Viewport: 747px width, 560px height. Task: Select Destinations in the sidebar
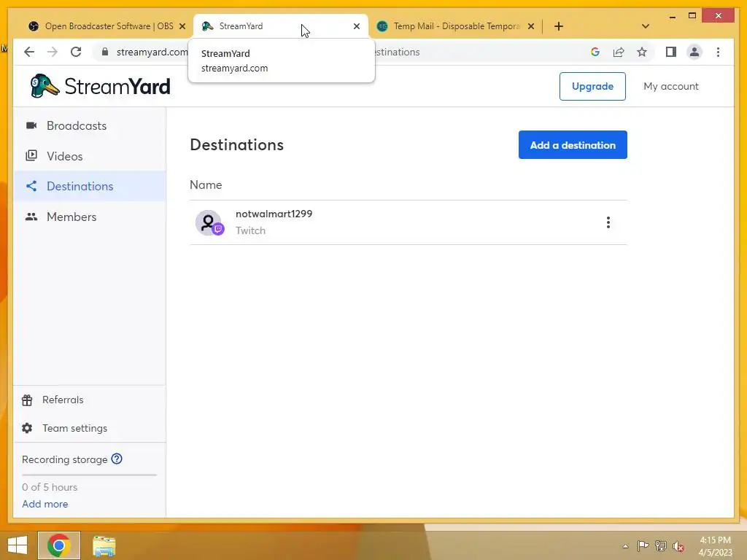coord(90,186)
